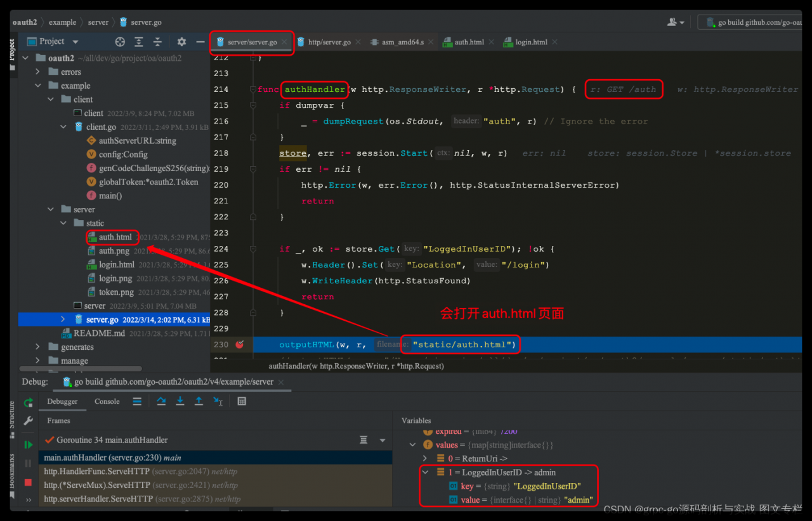Viewport: 812px width, 521px height.
Task: Open the Console tab in debugger
Action: 107,401
